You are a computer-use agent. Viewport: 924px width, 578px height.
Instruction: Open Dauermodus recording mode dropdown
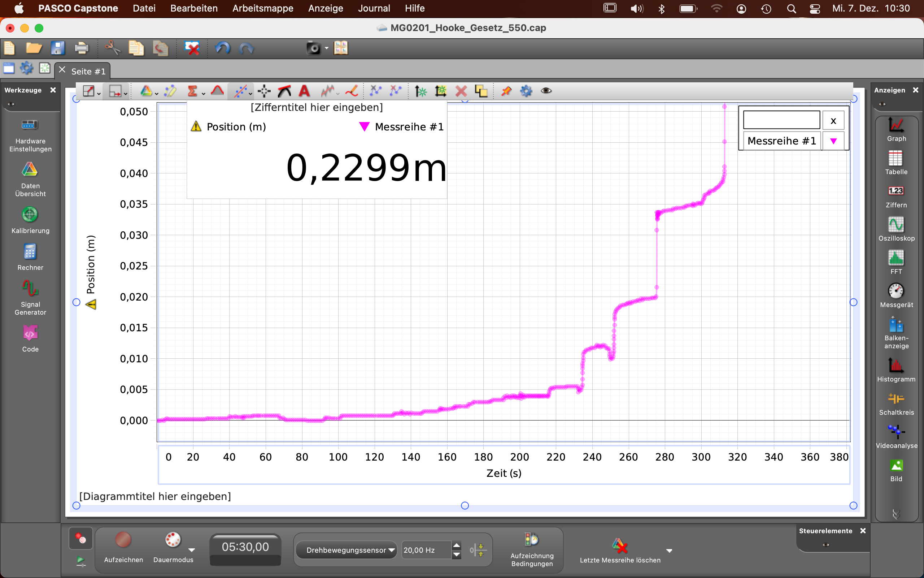(192, 550)
